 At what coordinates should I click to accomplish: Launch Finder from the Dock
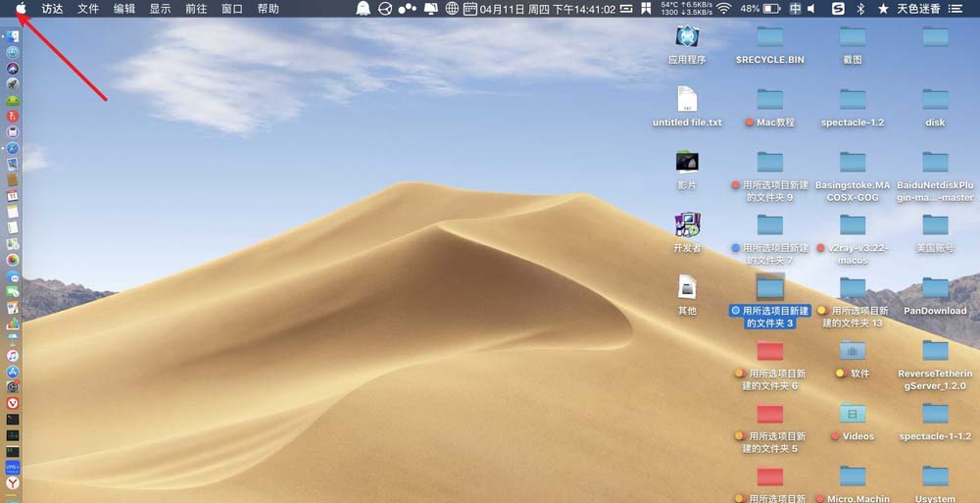click(x=13, y=36)
